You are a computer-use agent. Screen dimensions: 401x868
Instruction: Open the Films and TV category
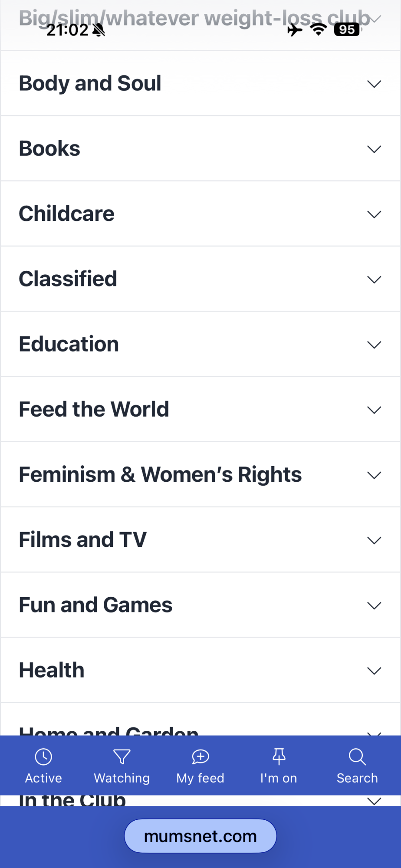[83, 540]
